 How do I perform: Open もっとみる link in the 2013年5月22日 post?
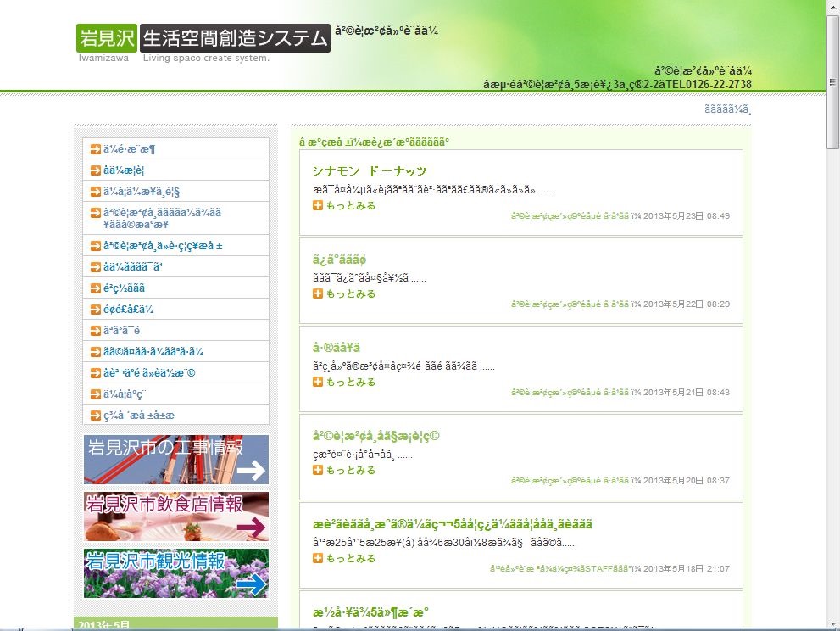tap(350, 293)
